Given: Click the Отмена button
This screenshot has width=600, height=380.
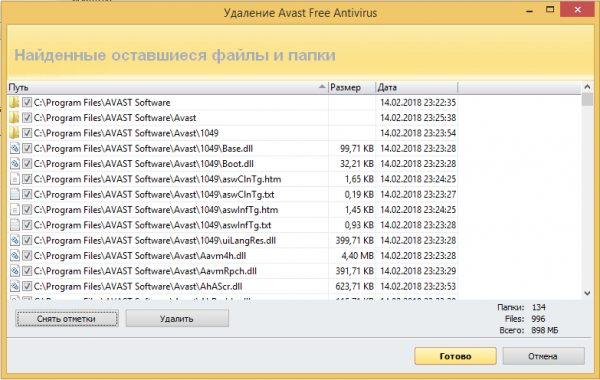Looking at the screenshot, I should (543, 356).
